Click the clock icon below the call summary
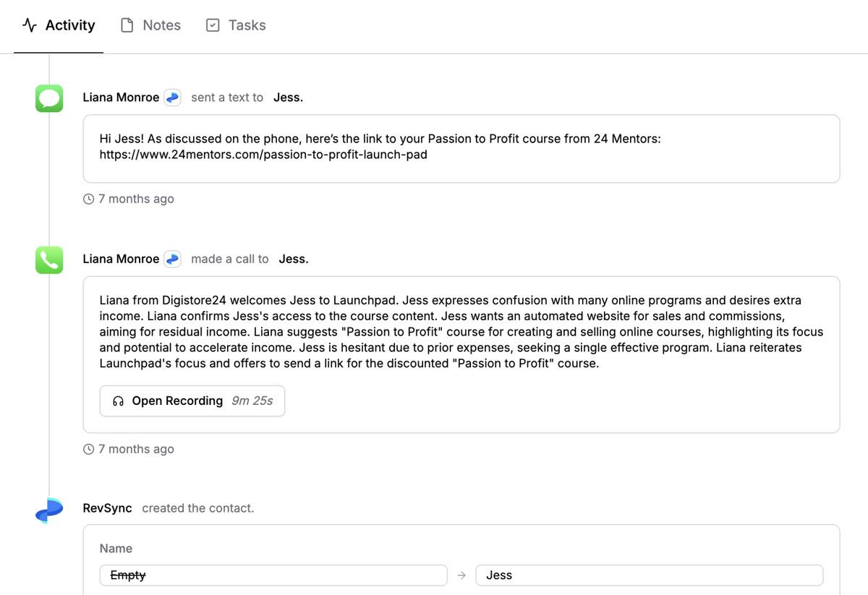This screenshot has width=868, height=595. pyautogui.click(x=88, y=448)
